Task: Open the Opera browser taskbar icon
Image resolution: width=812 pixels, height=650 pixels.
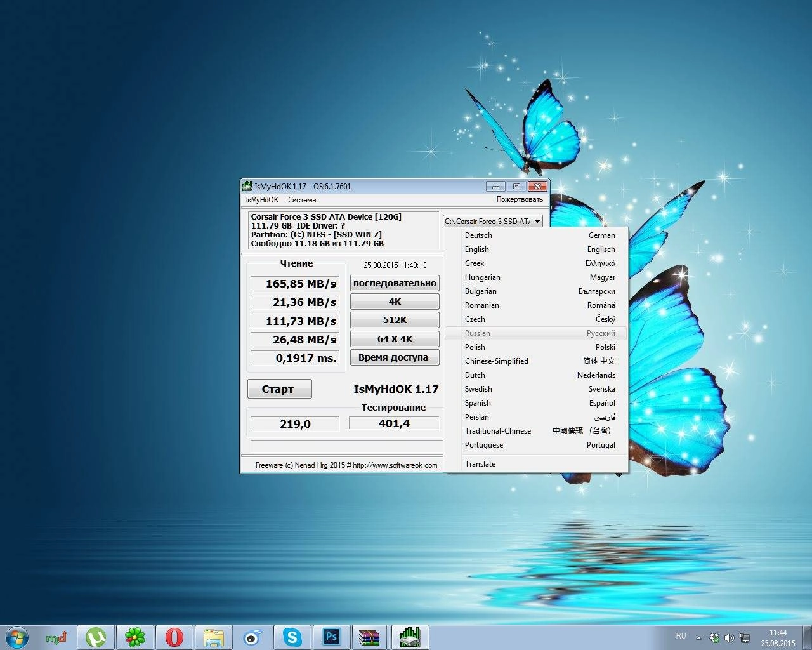Action: click(174, 637)
